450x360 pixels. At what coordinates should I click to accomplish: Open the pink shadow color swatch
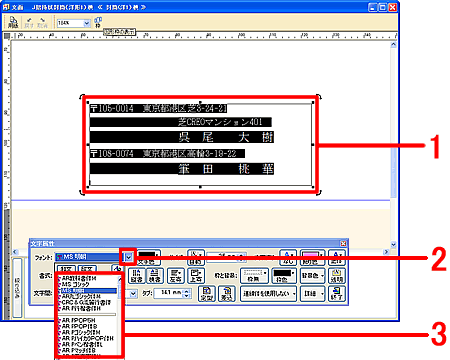pos(312,258)
